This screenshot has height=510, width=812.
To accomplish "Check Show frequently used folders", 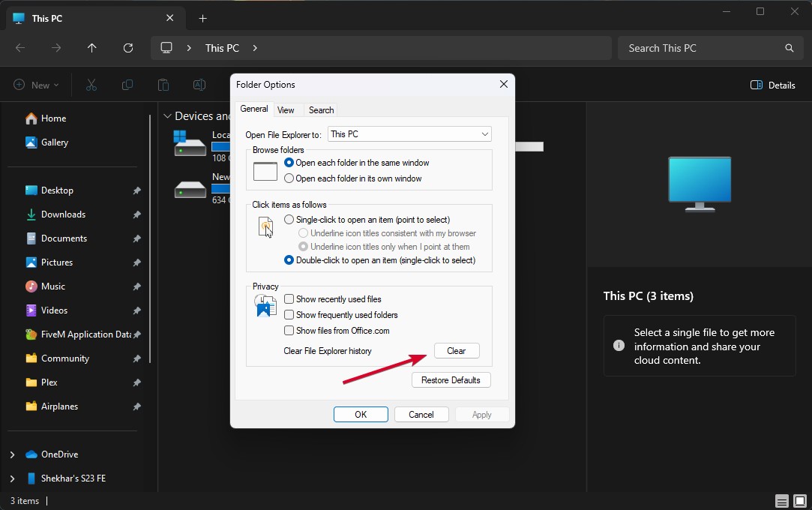I will (x=289, y=314).
